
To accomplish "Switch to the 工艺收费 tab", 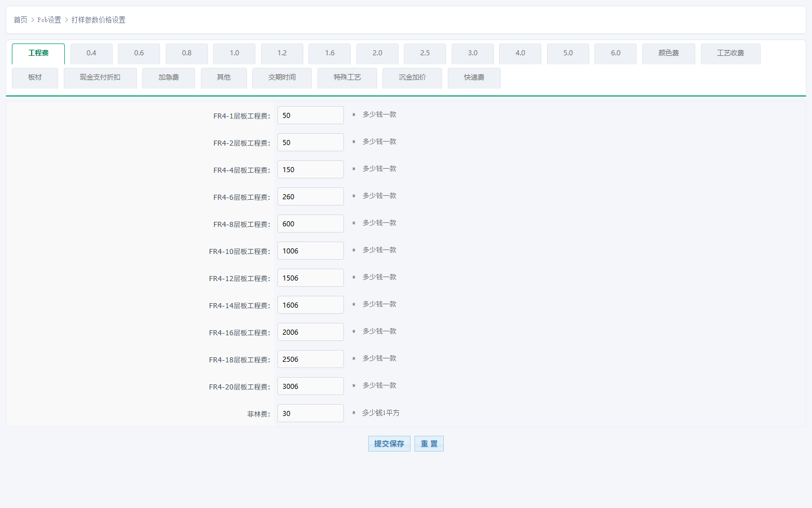I will click(x=731, y=54).
